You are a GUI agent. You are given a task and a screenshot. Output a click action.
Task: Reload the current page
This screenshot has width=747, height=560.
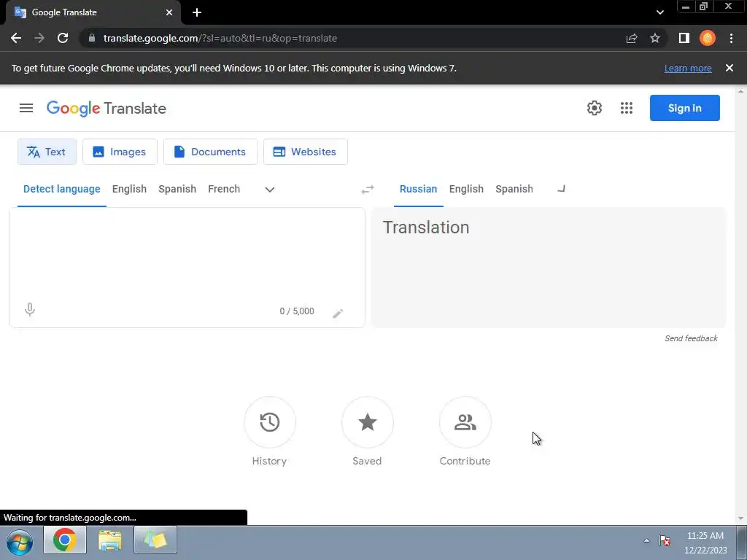click(x=63, y=38)
